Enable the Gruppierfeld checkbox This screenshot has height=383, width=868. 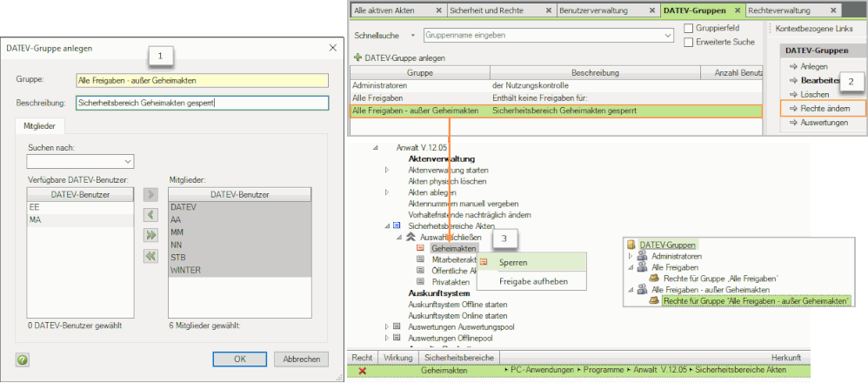689,28
